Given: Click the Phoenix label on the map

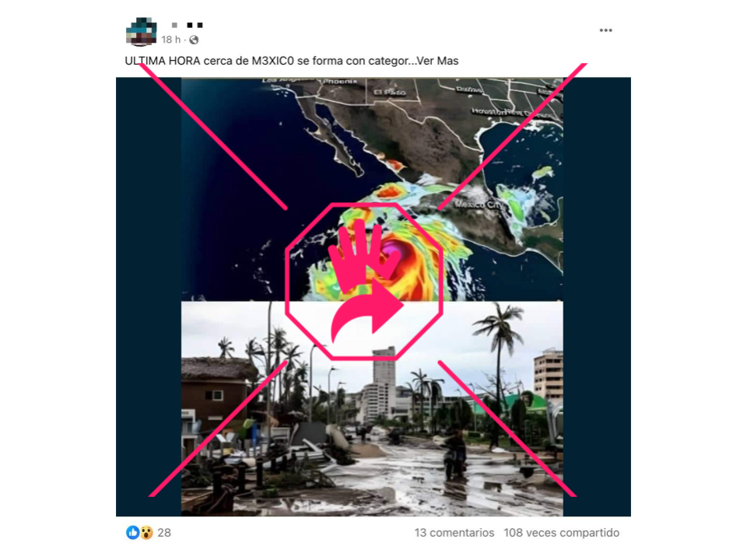Looking at the screenshot, I should [x=340, y=82].
